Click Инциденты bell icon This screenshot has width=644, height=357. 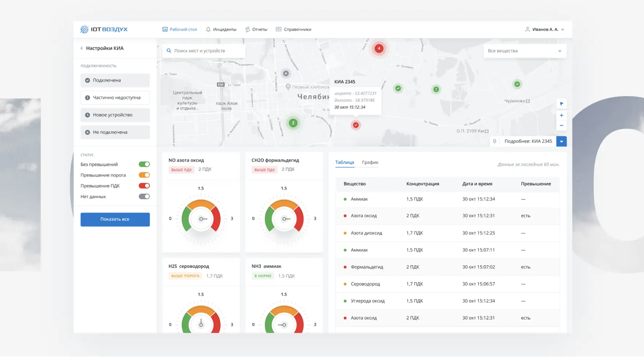(x=208, y=29)
